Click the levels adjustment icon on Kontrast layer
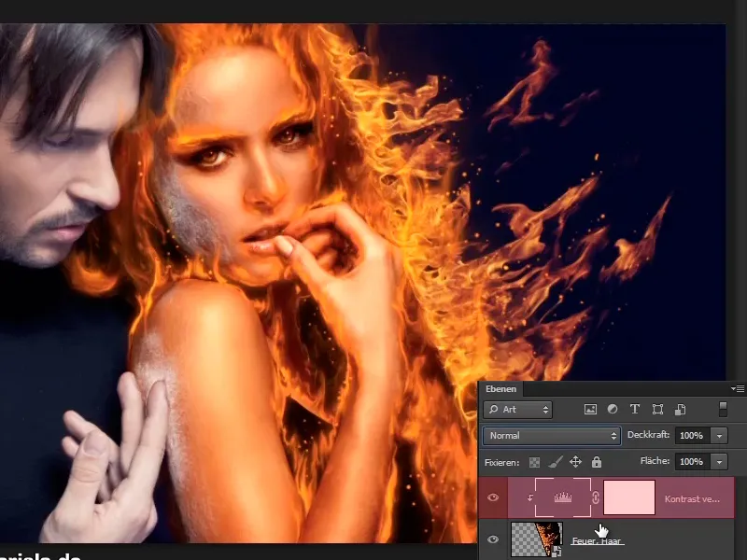 pos(563,497)
